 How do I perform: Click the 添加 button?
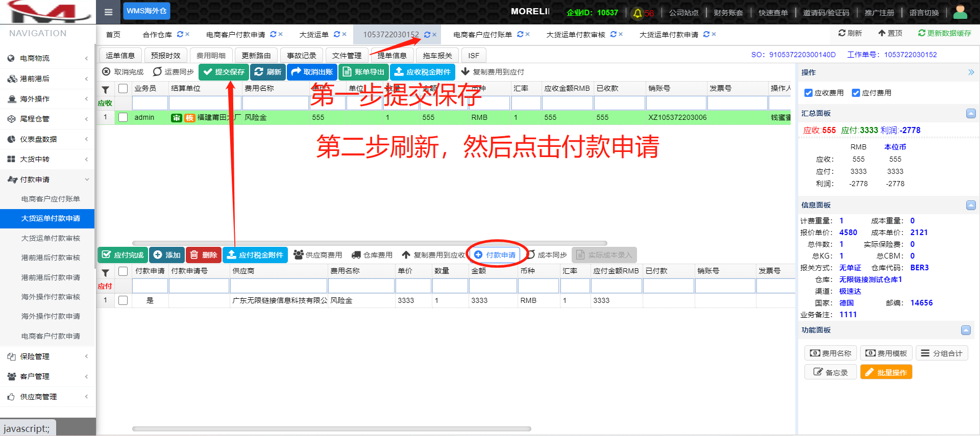coord(167,255)
